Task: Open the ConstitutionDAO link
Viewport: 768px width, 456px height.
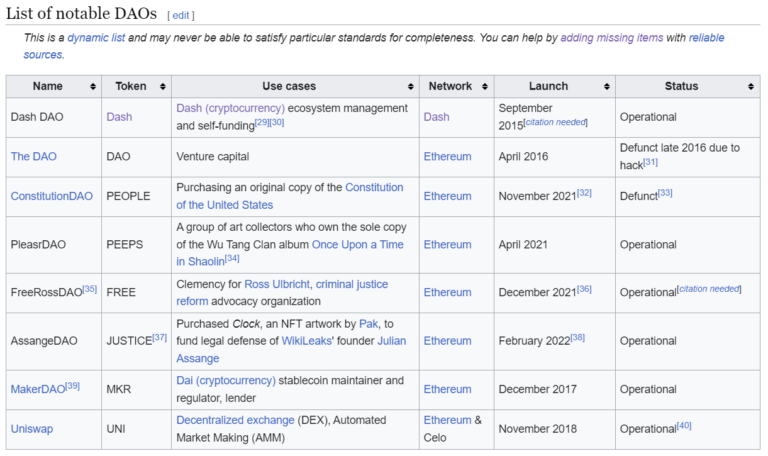Action: 51,196
